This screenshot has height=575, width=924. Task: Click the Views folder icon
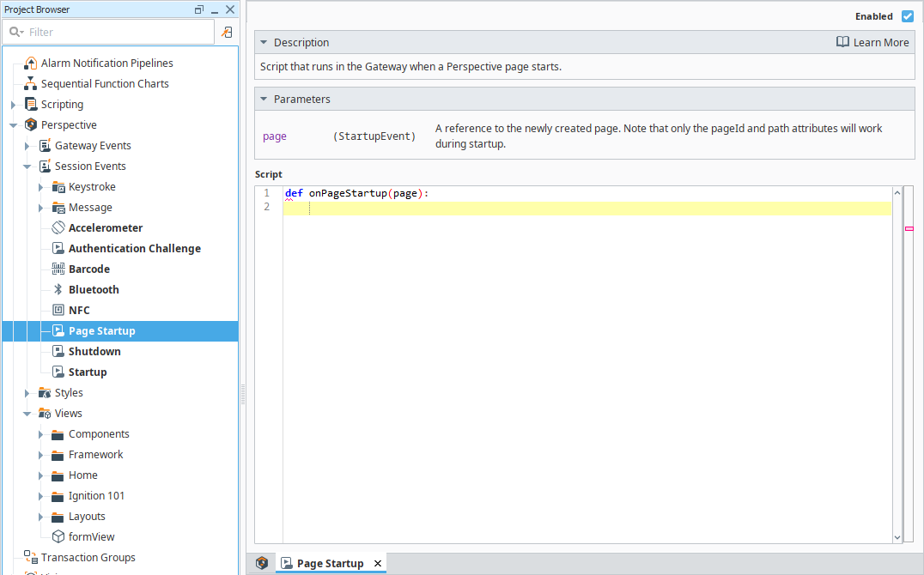coord(45,413)
